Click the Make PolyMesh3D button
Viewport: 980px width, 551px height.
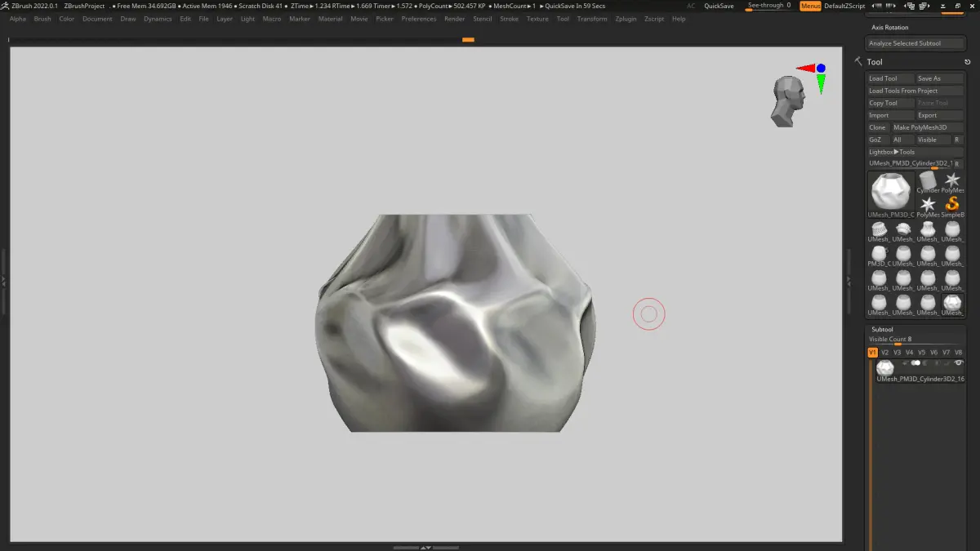point(928,127)
